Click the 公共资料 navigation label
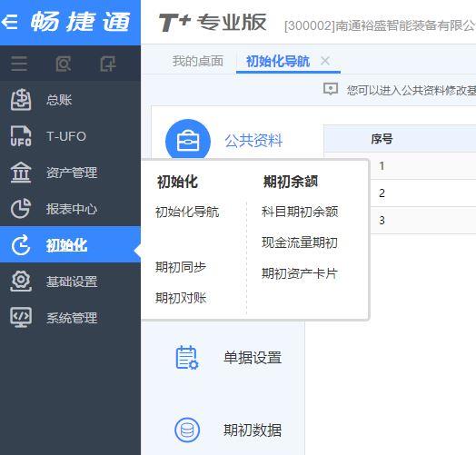This screenshot has height=455, width=476. pyautogui.click(x=253, y=141)
